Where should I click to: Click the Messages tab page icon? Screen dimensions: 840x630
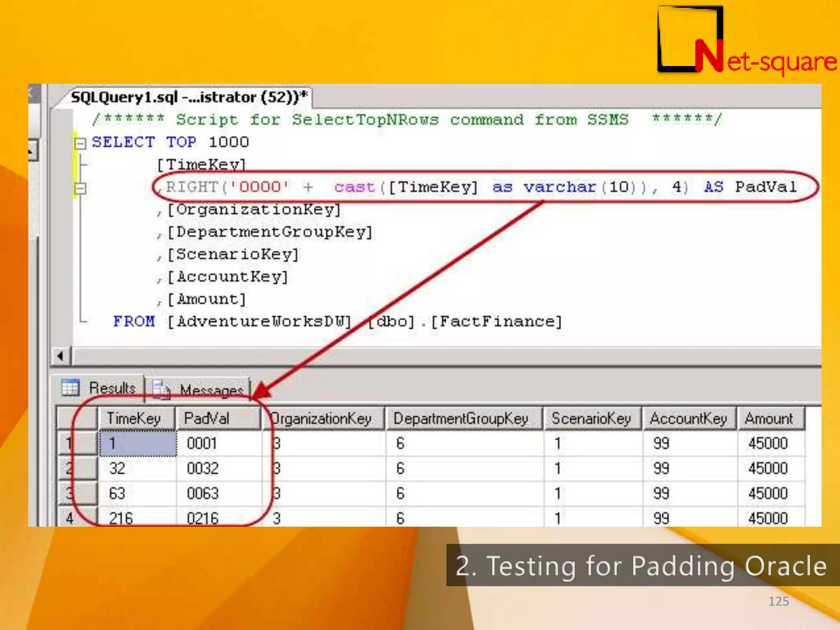(x=162, y=389)
